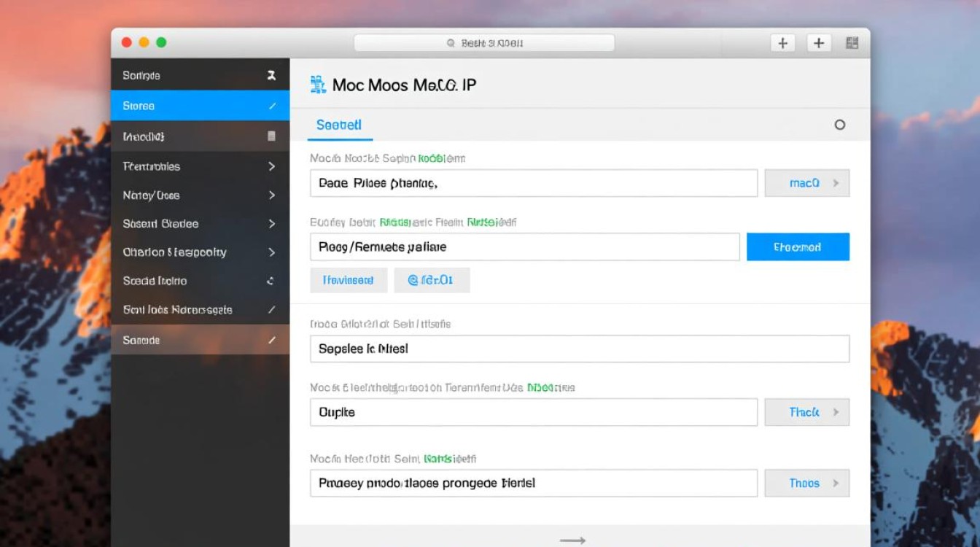Screen dimensions: 980x547
Task: Toggle the checkmark on the second-to-last sidebar row
Action: (x=272, y=310)
